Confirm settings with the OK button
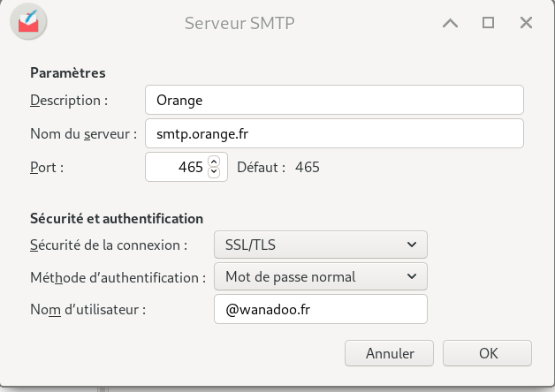Screen dimensions: 555x392 (487, 353)
